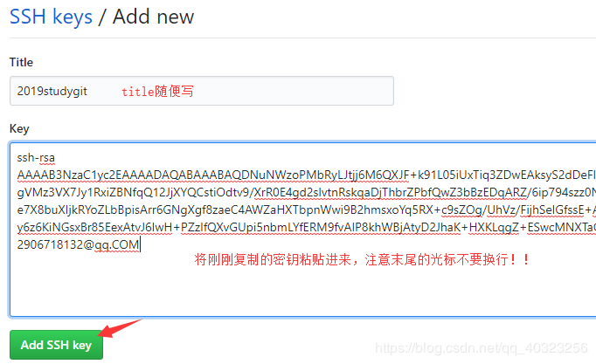Click the Key field label

pyautogui.click(x=19, y=128)
